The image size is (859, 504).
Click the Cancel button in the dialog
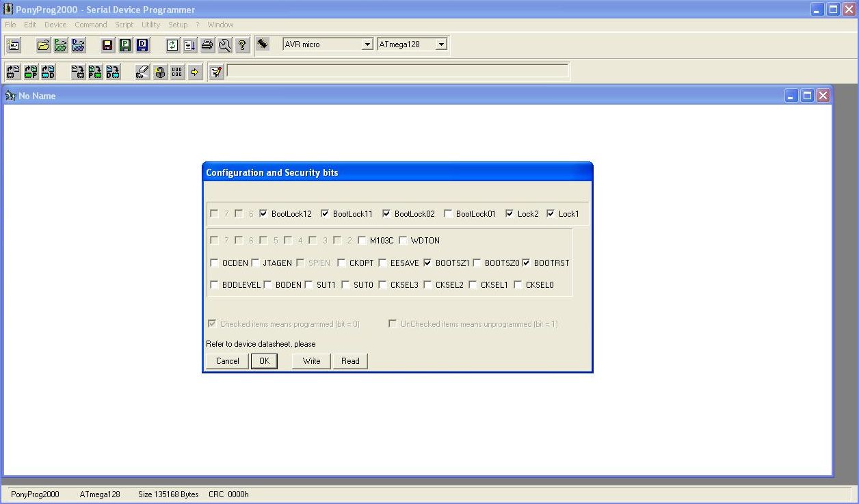click(x=228, y=361)
